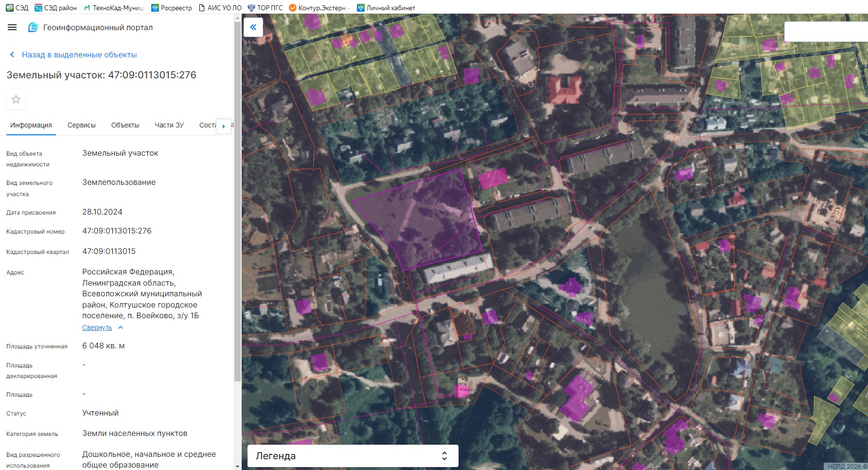This screenshot has height=470, width=868.
Task: Open the Контур.Экстерн bookmark
Action: (319, 8)
